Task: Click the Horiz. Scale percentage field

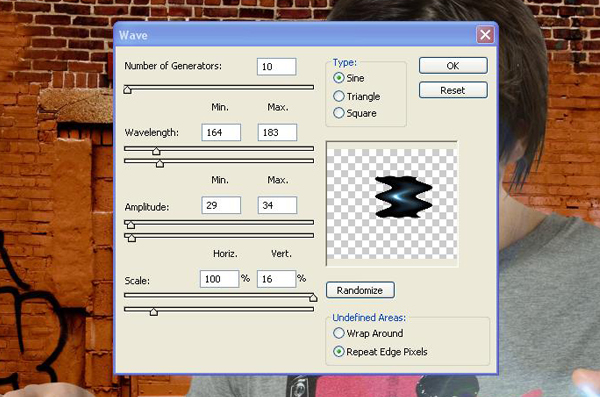Action: 219,279
